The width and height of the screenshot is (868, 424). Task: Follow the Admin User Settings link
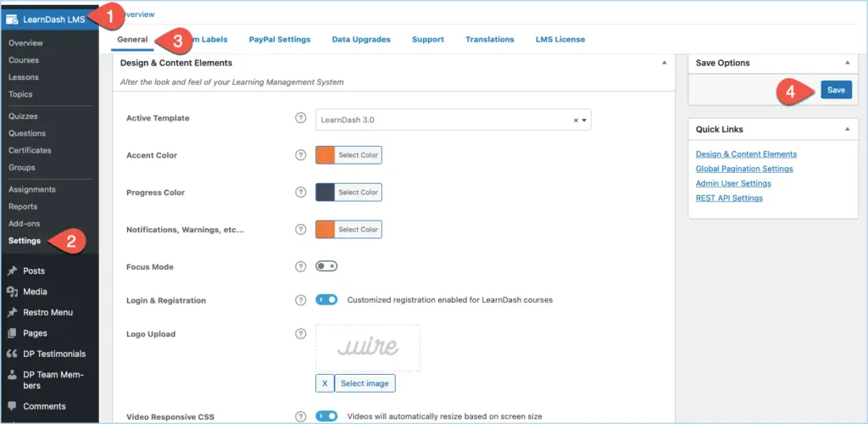pyautogui.click(x=733, y=183)
